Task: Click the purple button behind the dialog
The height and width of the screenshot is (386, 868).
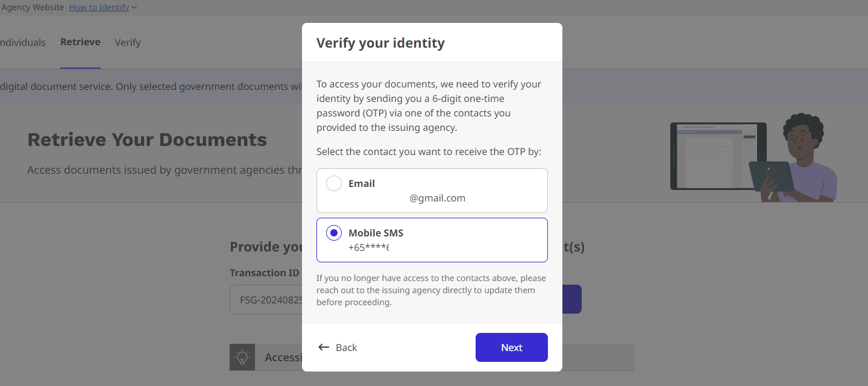Action: pyautogui.click(x=571, y=299)
